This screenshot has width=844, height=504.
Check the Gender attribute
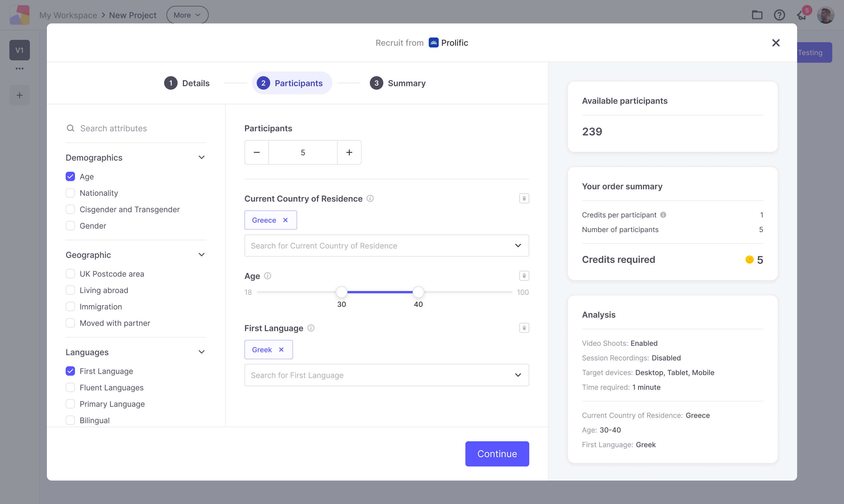[70, 226]
